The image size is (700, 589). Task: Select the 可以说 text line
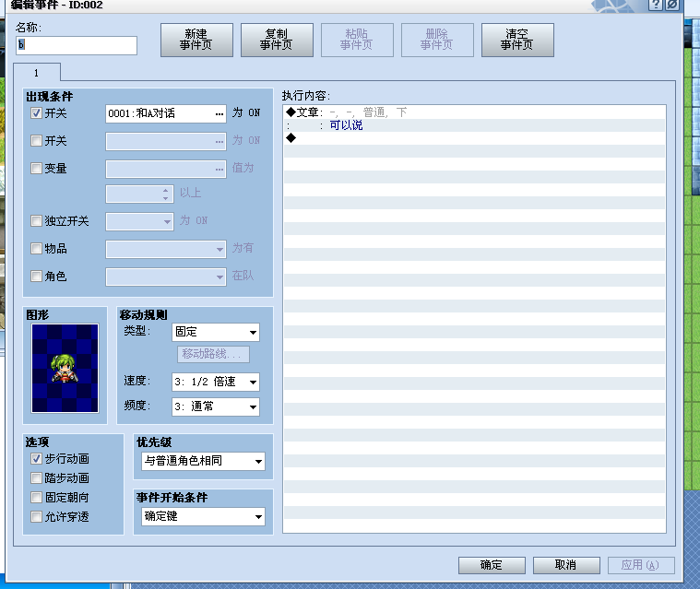475,125
